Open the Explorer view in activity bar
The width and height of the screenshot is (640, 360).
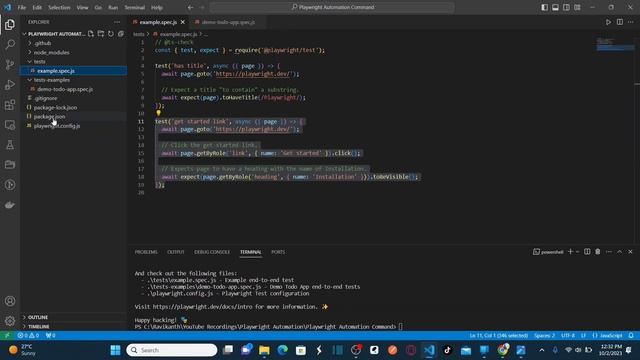pos(10,25)
